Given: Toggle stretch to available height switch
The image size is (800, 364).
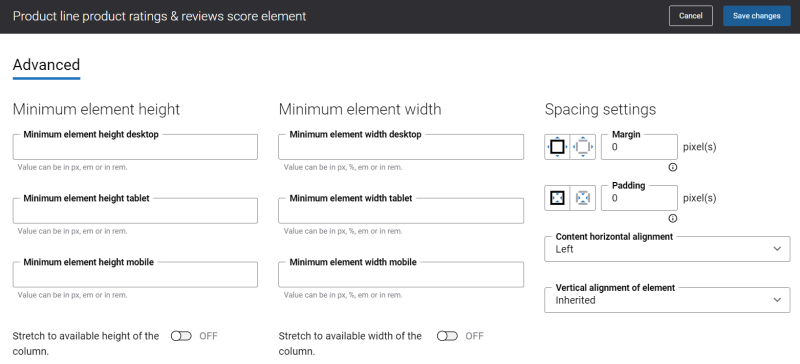Looking at the screenshot, I should click(x=181, y=336).
